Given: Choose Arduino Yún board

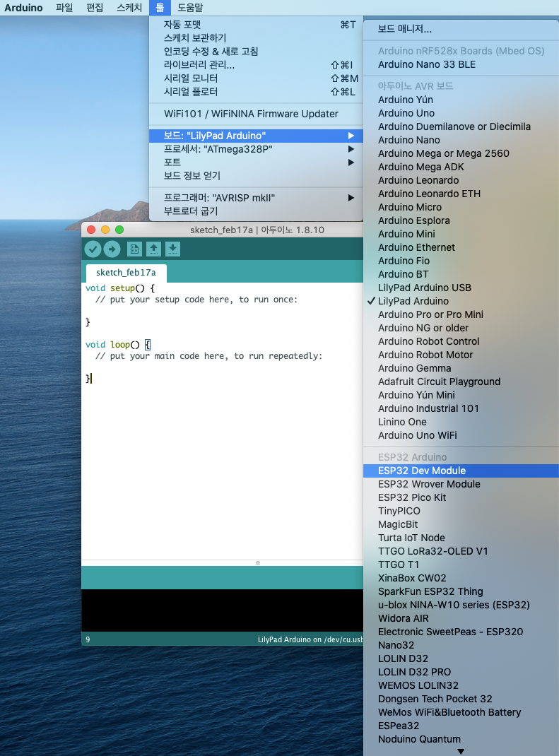Looking at the screenshot, I should (461, 100).
